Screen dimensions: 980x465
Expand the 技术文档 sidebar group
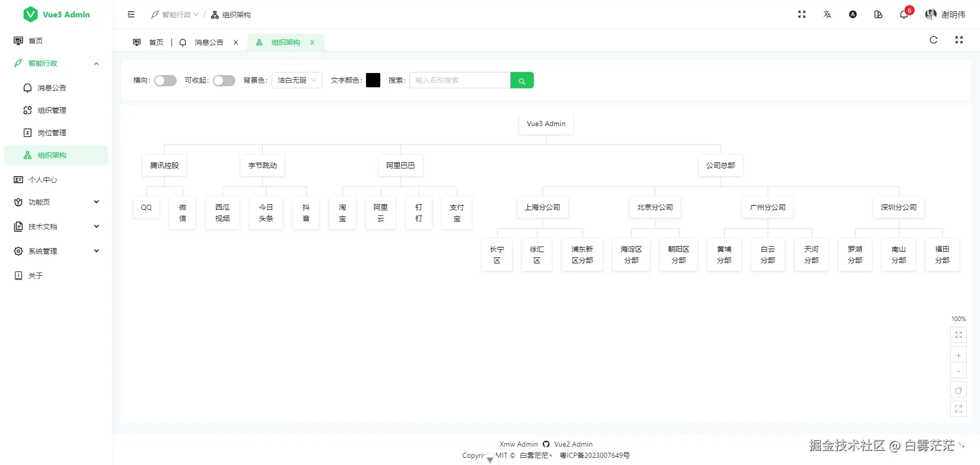(x=56, y=227)
